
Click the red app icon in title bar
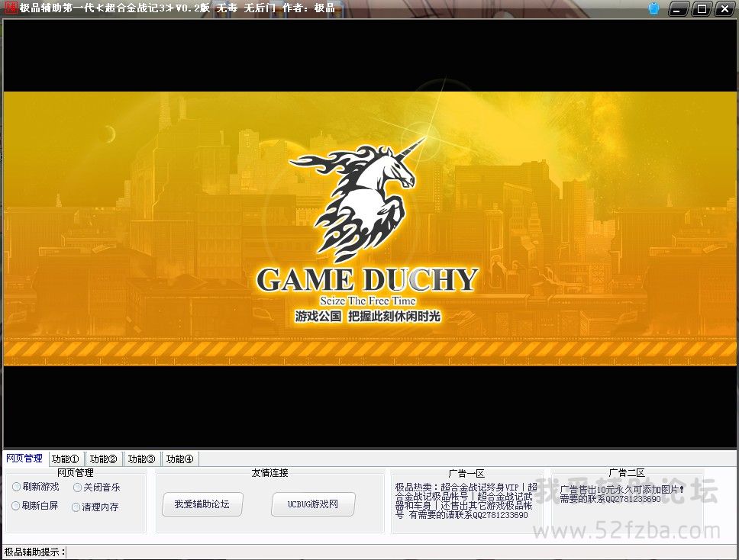[11, 8]
